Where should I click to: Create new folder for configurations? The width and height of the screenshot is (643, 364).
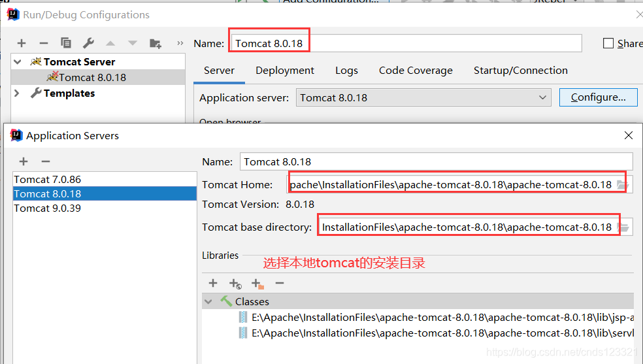pyautogui.click(x=156, y=43)
